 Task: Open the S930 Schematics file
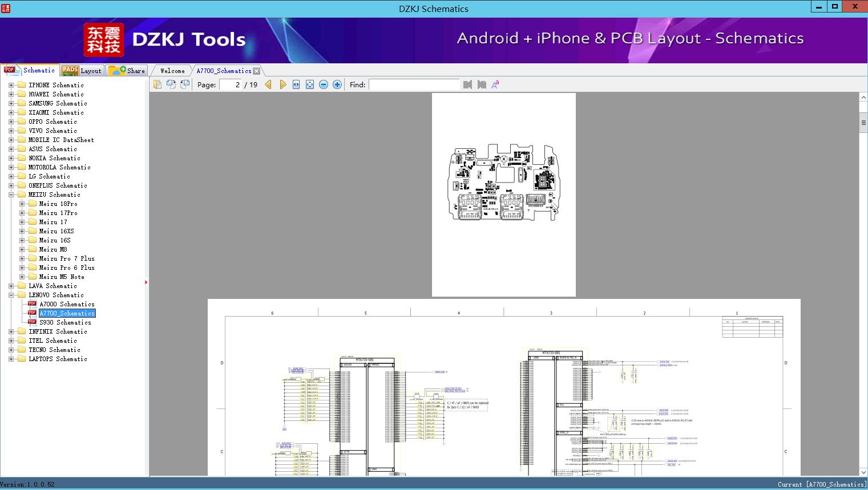(x=65, y=322)
